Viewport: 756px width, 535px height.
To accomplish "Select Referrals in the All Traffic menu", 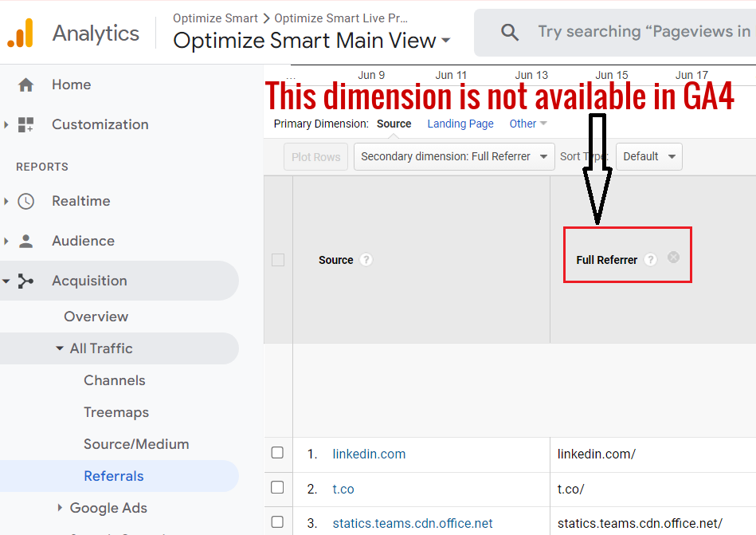I will tap(114, 476).
